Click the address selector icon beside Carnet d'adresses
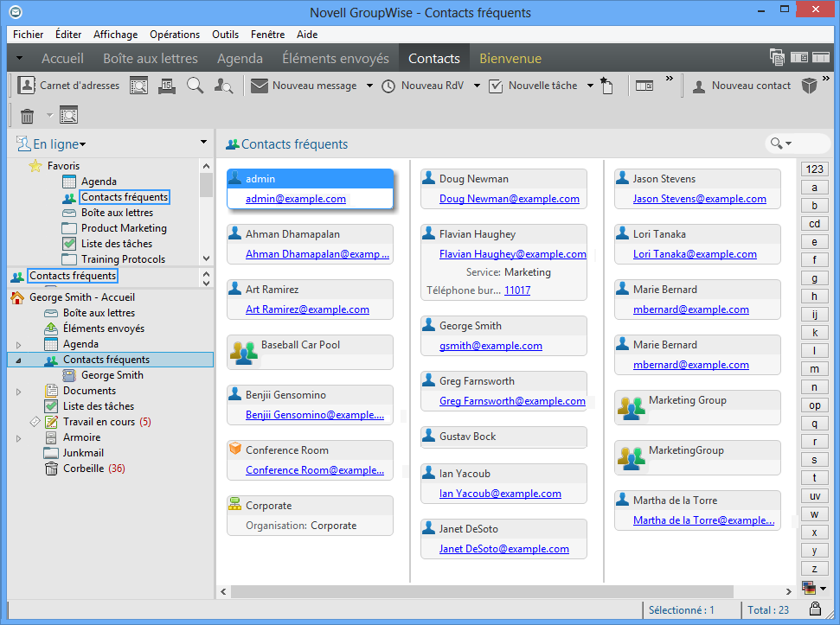Image resolution: width=840 pixels, height=625 pixels. 138,86
